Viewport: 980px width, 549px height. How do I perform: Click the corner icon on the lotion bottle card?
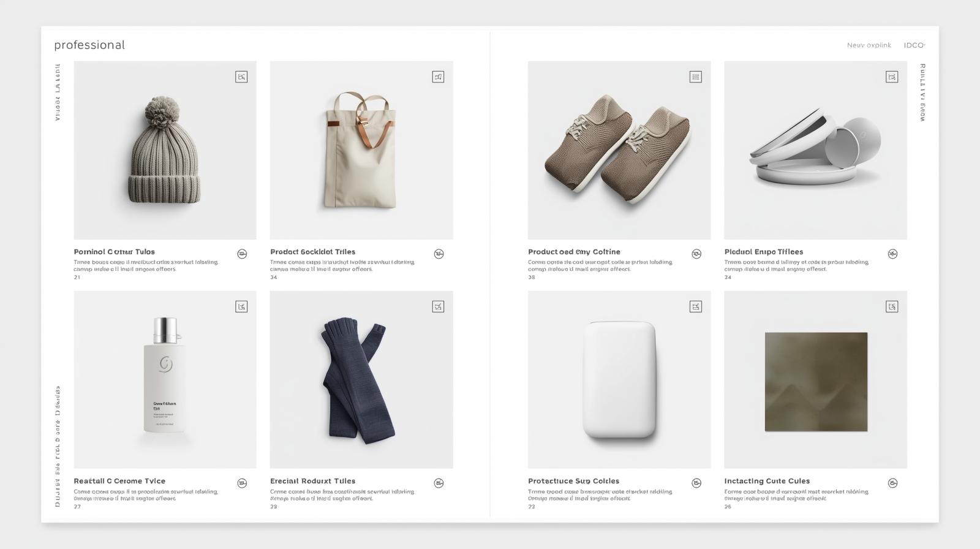pos(241,306)
